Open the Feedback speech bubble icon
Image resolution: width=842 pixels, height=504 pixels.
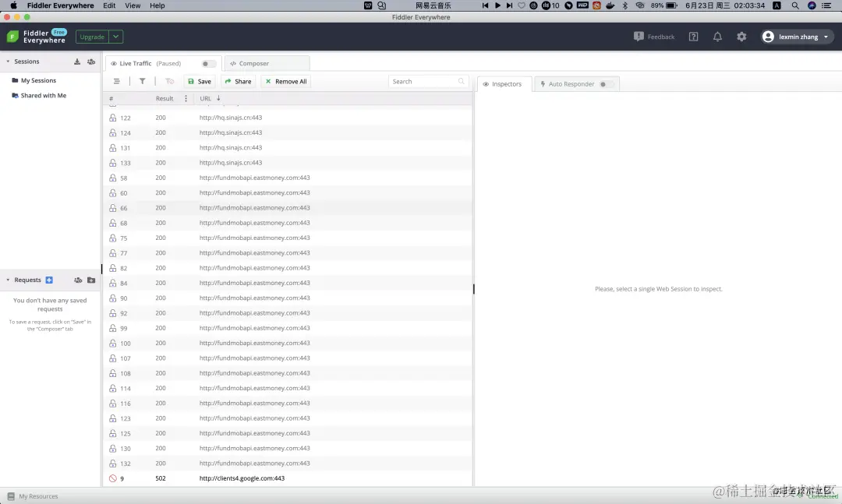coord(639,37)
